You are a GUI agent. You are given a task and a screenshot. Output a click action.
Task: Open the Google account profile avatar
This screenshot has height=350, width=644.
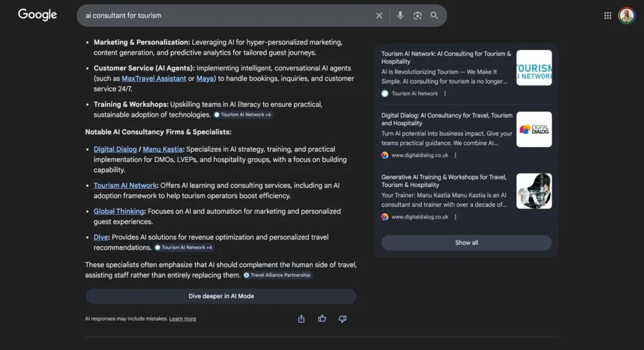click(626, 16)
